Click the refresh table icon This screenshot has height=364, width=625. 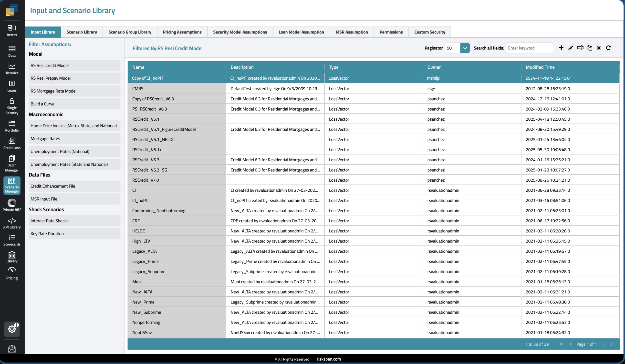pyautogui.click(x=608, y=48)
